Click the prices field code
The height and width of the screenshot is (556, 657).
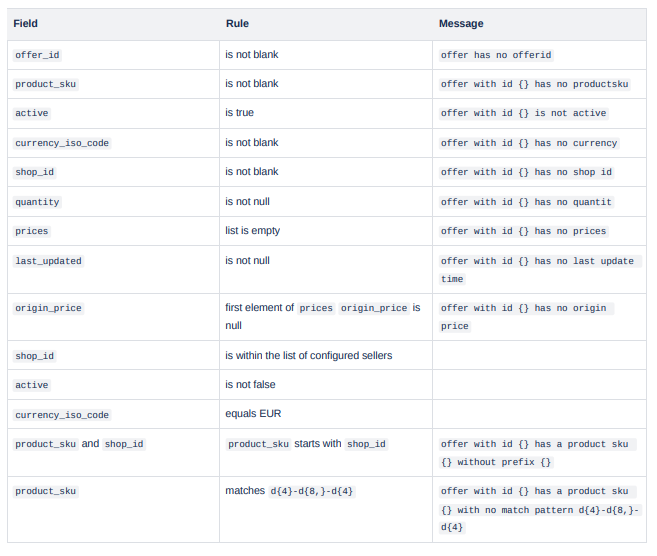click(31, 231)
